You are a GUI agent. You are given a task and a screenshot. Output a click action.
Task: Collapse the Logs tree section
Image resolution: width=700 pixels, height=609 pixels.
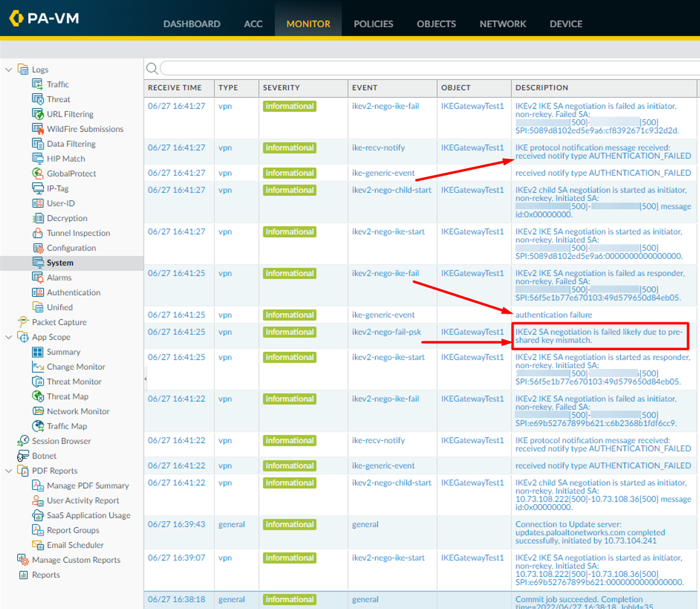pos(9,69)
